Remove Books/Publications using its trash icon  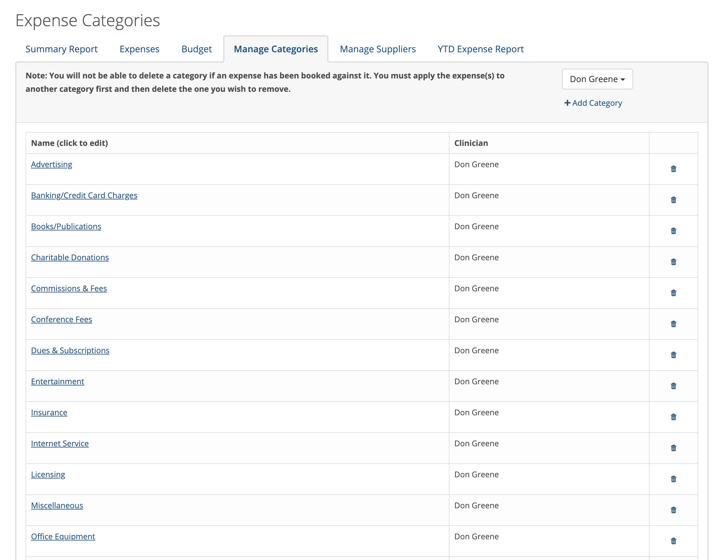pyautogui.click(x=673, y=231)
